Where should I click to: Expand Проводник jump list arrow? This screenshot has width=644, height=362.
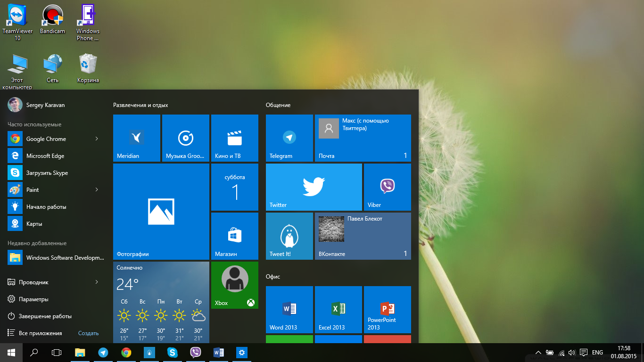click(96, 282)
